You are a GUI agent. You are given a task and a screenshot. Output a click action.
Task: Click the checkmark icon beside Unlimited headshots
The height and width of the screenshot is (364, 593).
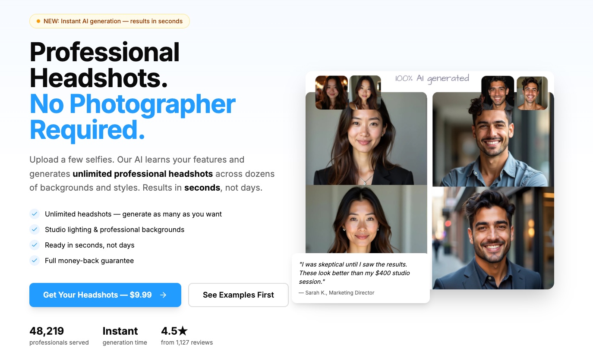pos(35,214)
